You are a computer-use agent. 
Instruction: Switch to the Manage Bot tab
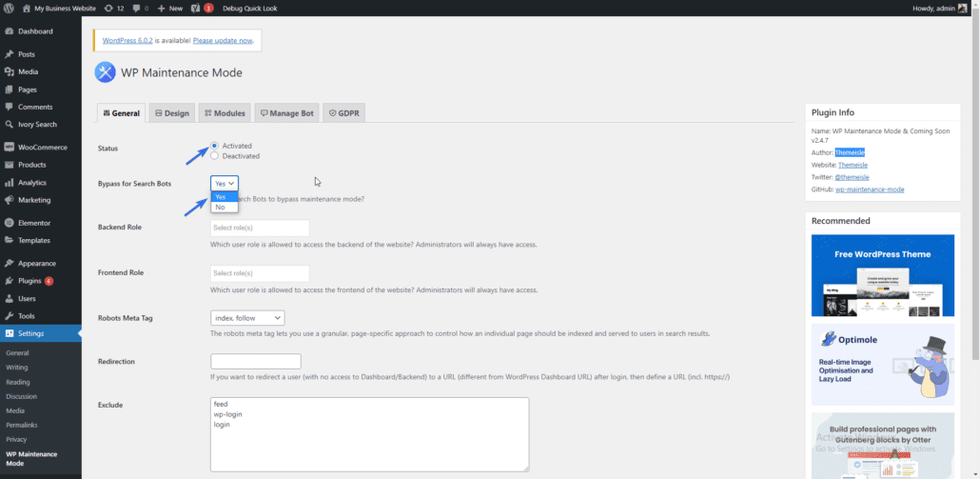(287, 113)
